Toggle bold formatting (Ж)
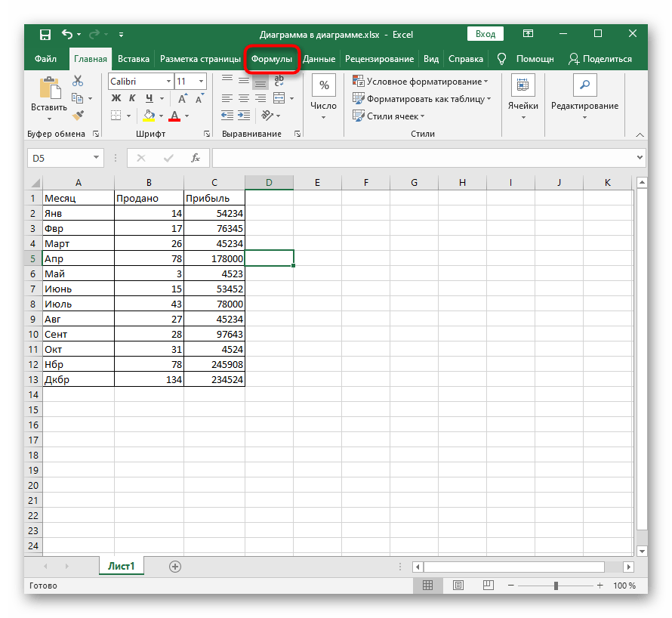672x618 pixels. tap(116, 98)
